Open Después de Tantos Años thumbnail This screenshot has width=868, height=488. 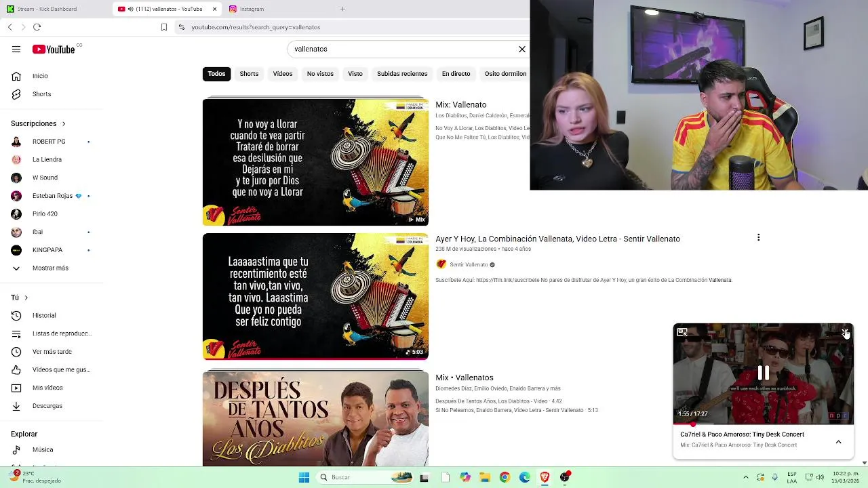click(x=315, y=418)
